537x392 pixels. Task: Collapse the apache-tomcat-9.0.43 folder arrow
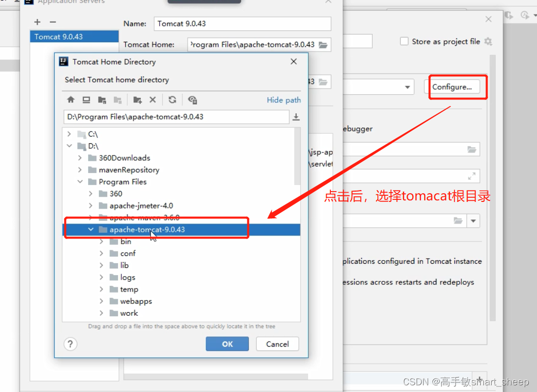[91, 229]
